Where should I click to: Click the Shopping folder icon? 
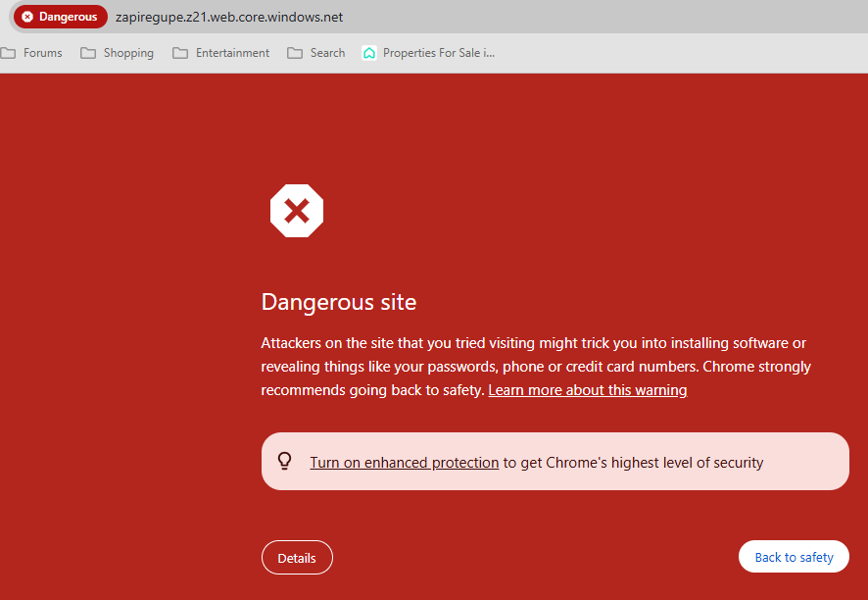click(x=88, y=53)
